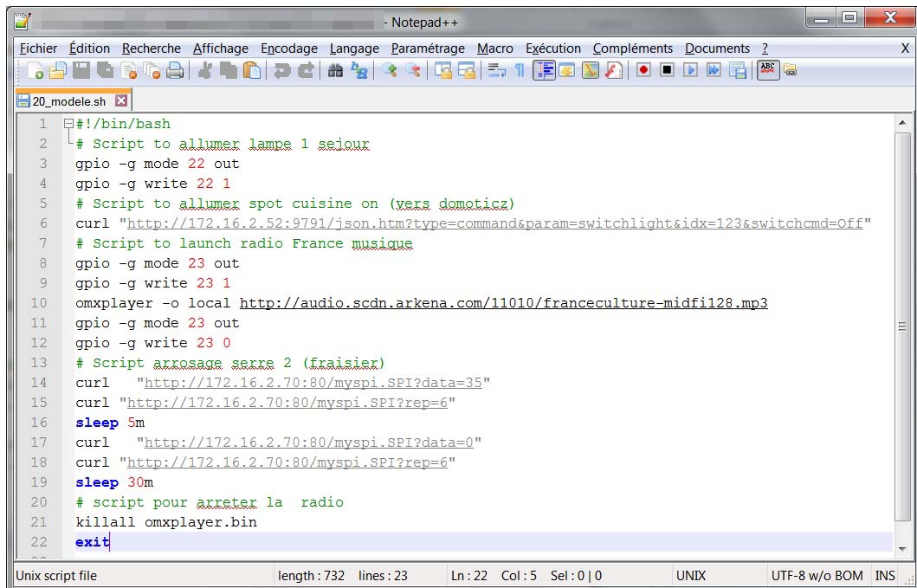Play back the recorded macro

pos(691,71)
